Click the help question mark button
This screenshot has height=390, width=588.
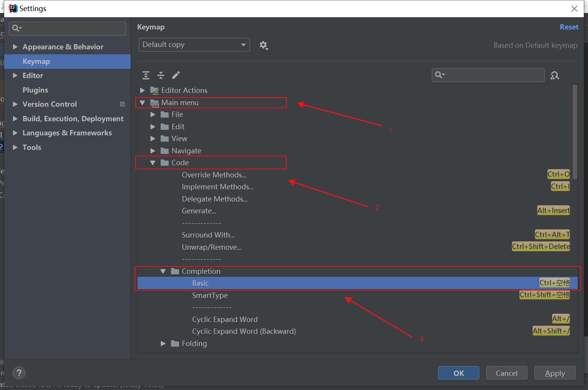19,373
